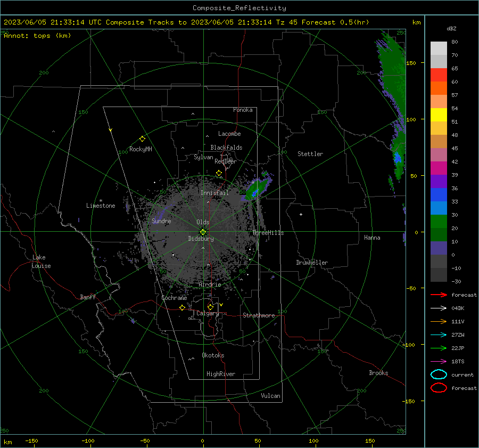Image resolution: width=479 pixels, height=448 pixels.
Task: Click the yellow radar-site diamond at map center
Action: [203, 232]
